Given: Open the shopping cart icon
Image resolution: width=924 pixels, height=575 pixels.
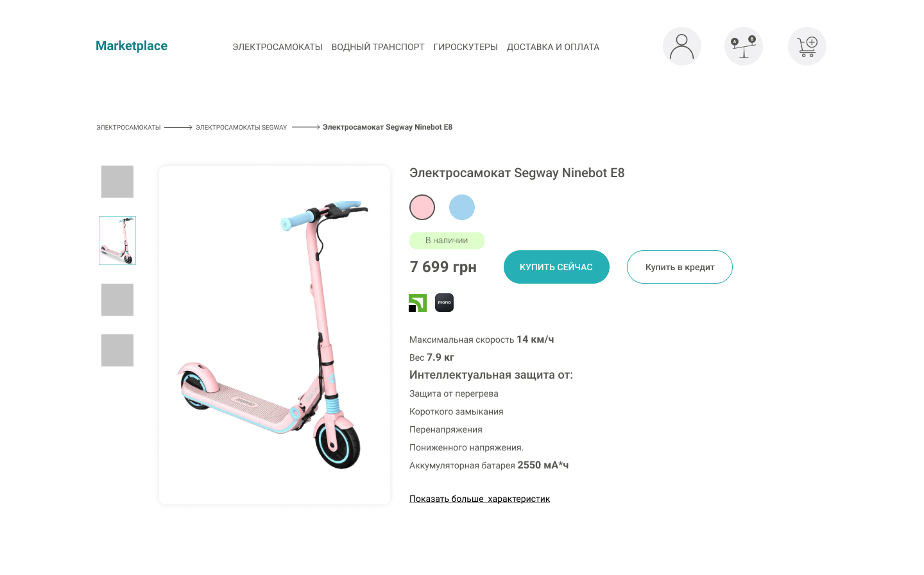Looking at the screenshot, I should [807, 46].
